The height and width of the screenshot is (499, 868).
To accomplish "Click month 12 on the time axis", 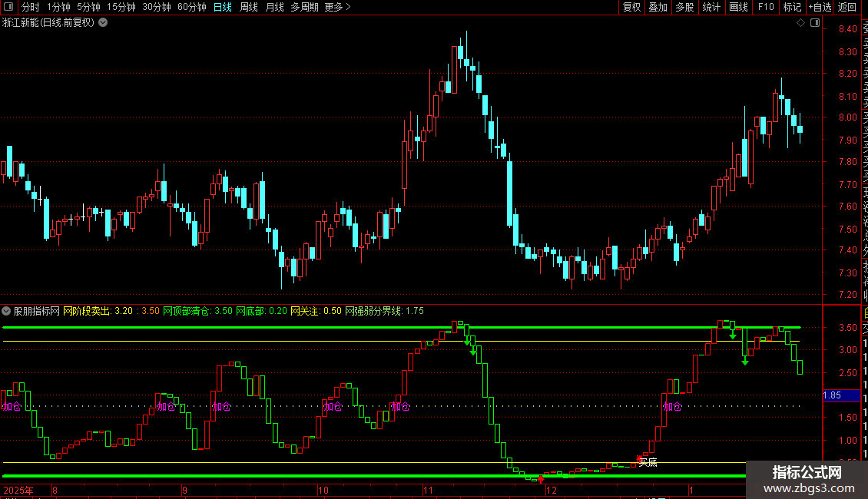I will [x=552, y=490].
